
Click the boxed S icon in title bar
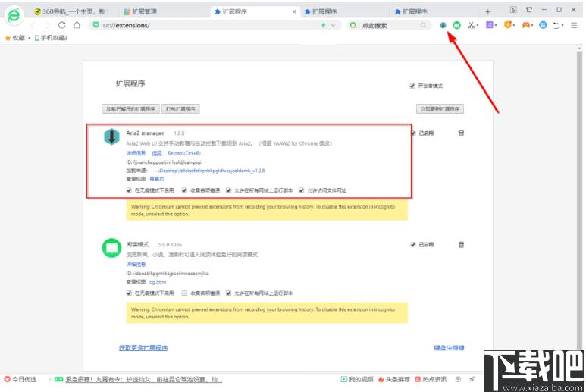[513, 10]
